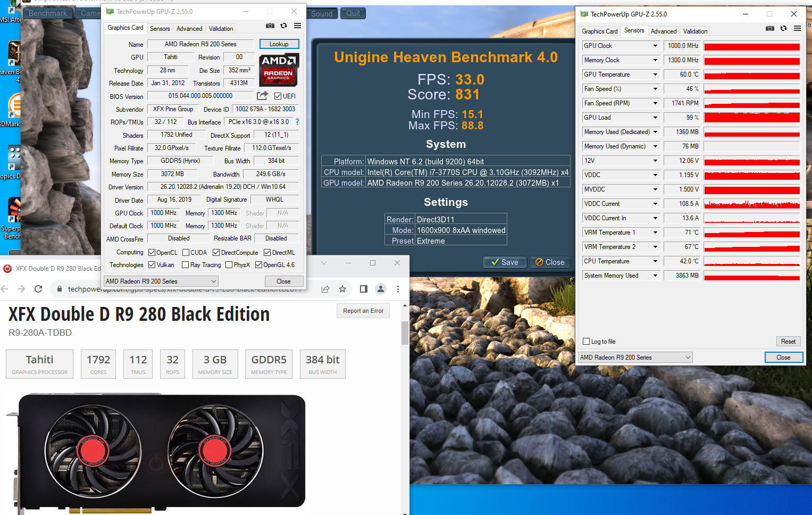
Task: Open the hamburger menu in GPU-Z Sensors window
Action: 797,28
